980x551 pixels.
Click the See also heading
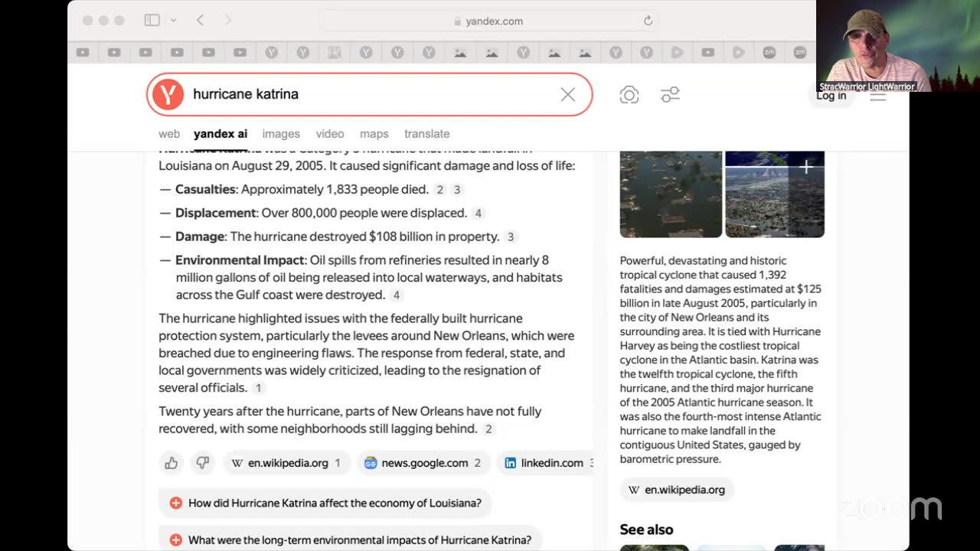(x=647, y=530)
